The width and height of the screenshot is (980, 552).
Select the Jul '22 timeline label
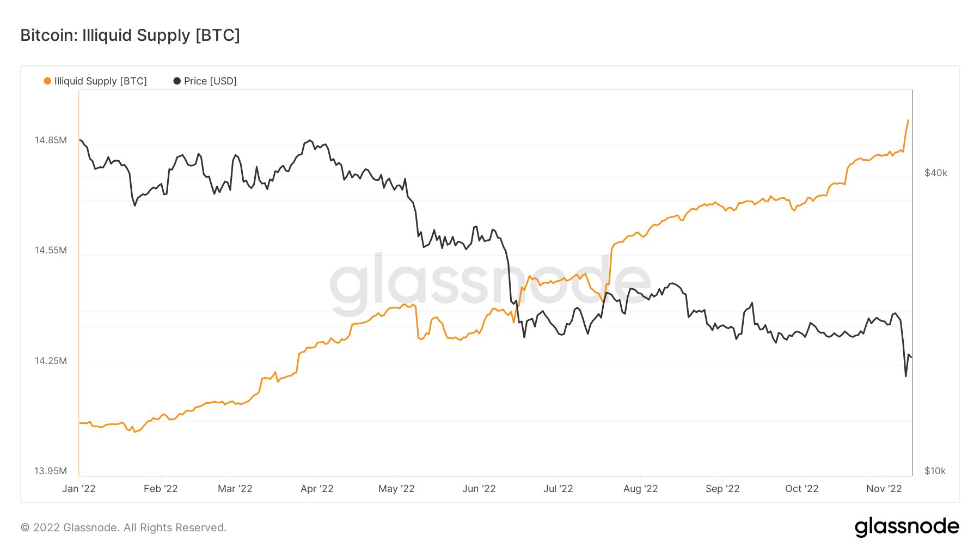click(558, 489)
